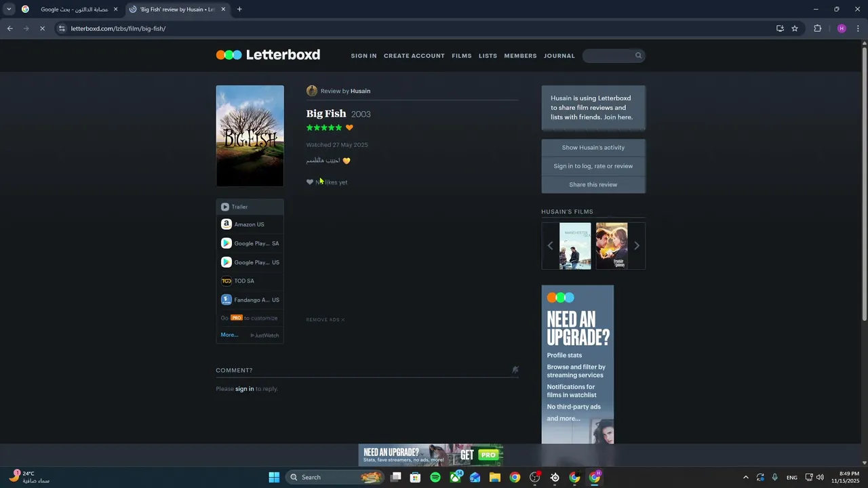Open the LISTS menu item
Screen dimensions: 868x488
click(488, 56)
